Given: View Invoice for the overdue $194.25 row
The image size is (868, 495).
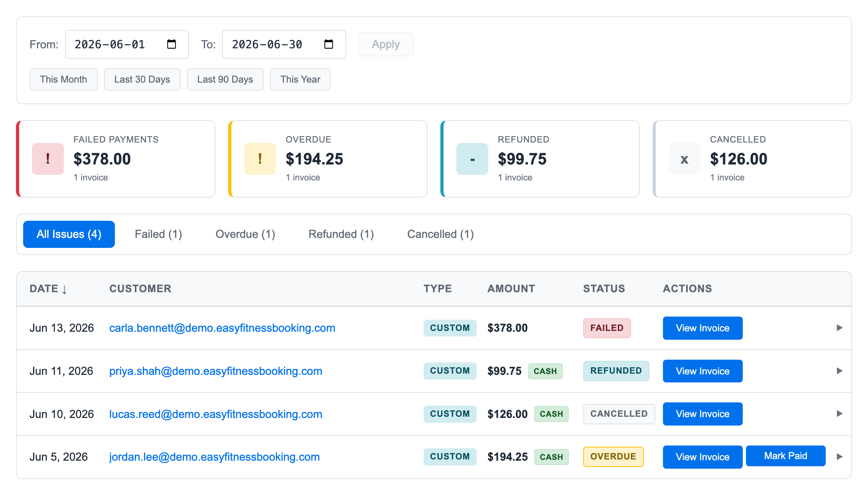Looking at the screenshot, I should [702, 457].
